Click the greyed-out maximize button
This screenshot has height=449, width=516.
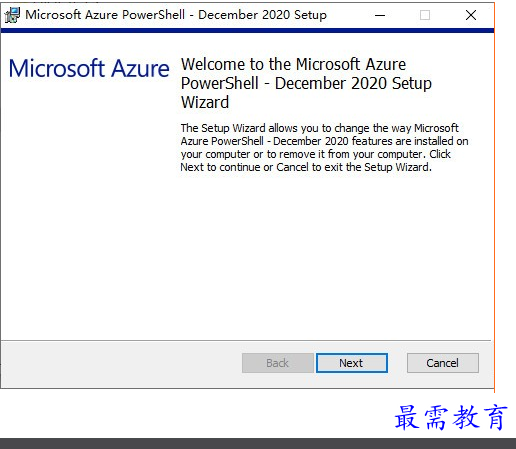click(x=425, y=15)
